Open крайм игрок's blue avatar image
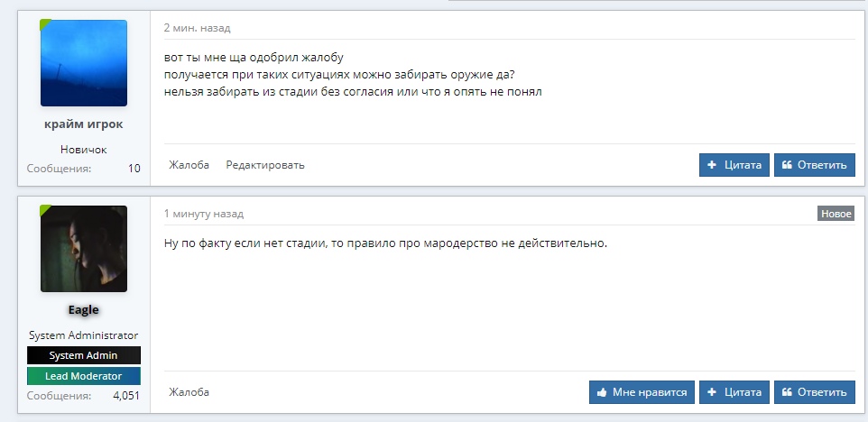The image size is (868, 422). tap(84, 63)
